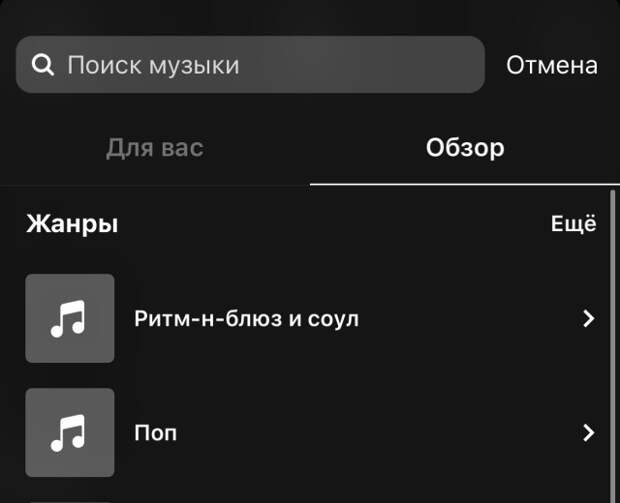This screenshot has width=620, height=503.
Task: Tap the magnifying glass search icon
Action: (x=43, y=65)
